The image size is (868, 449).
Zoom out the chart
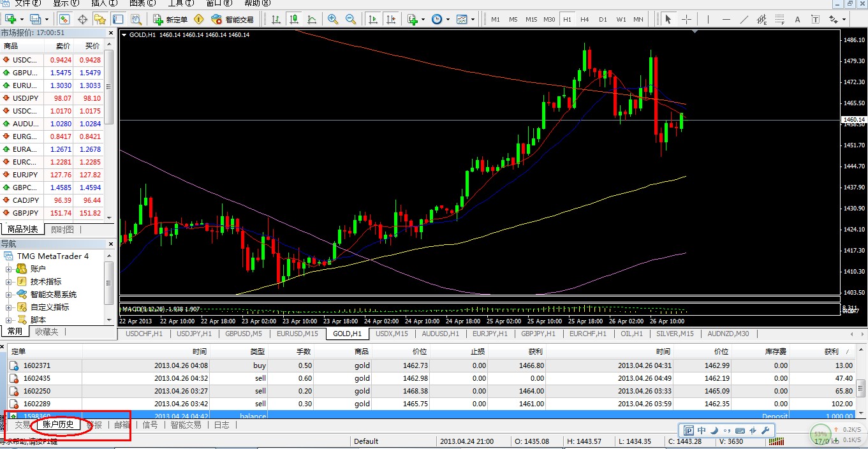(350, 19)
